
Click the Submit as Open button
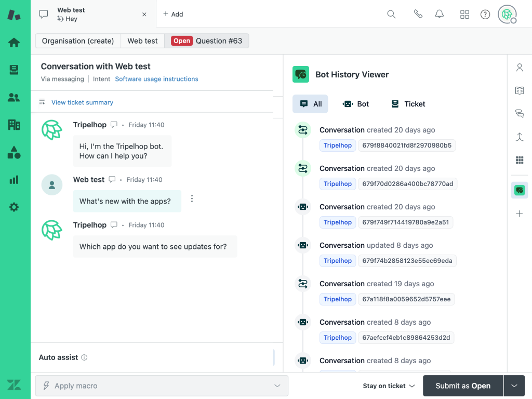coord(462,386)
